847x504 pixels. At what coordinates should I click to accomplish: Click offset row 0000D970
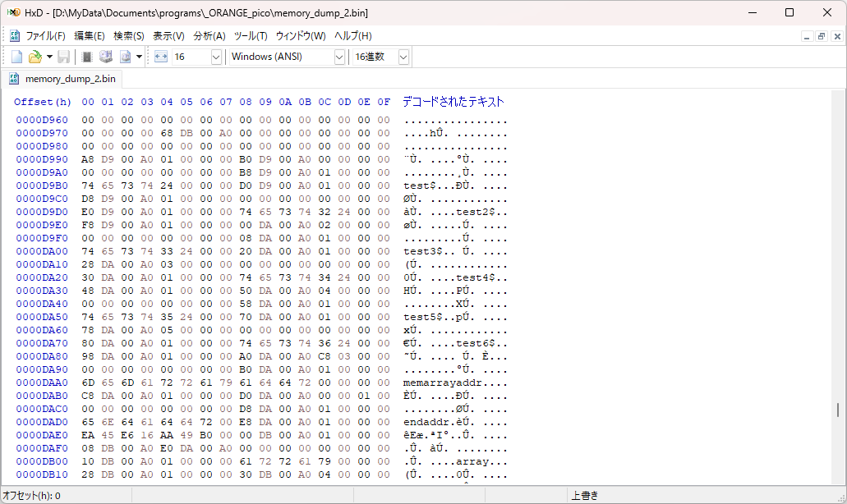click(x=42, y=133)
